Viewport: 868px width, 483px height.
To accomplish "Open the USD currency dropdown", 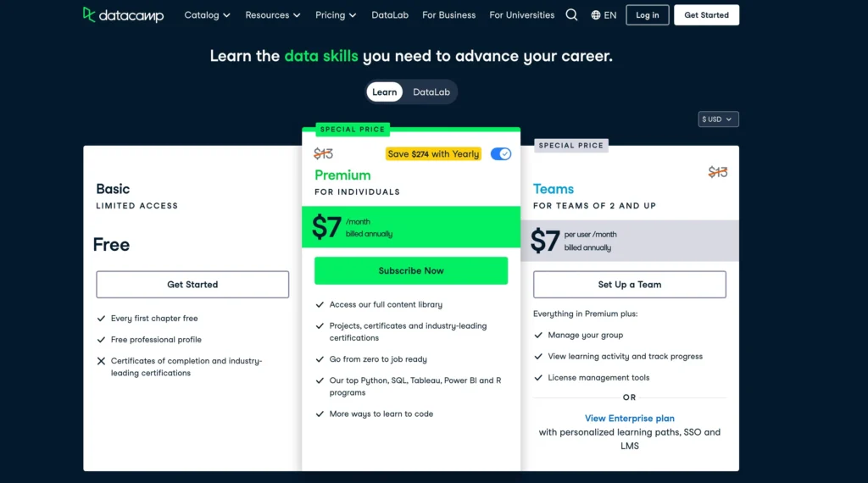I will point(718,119).
